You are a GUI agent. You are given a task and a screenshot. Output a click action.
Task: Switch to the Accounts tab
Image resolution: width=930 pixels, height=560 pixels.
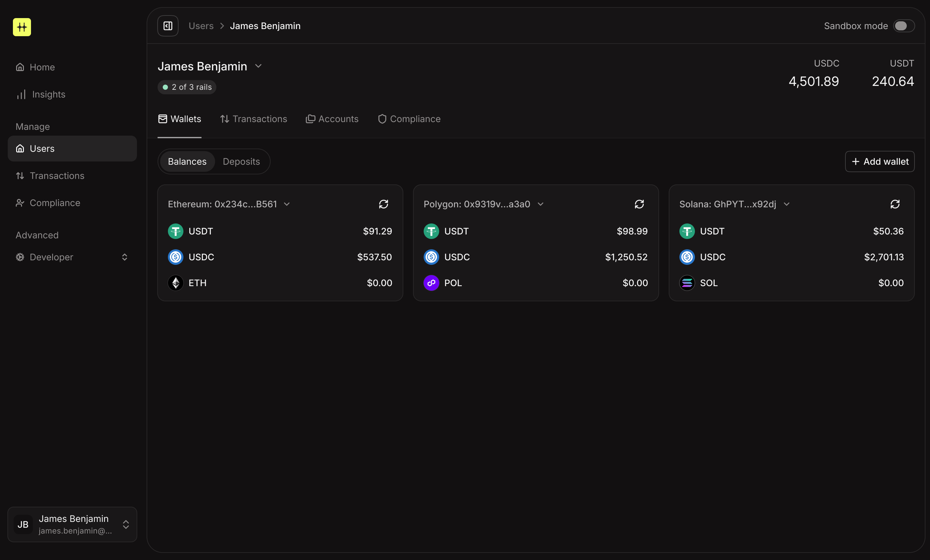coord(332,119)
